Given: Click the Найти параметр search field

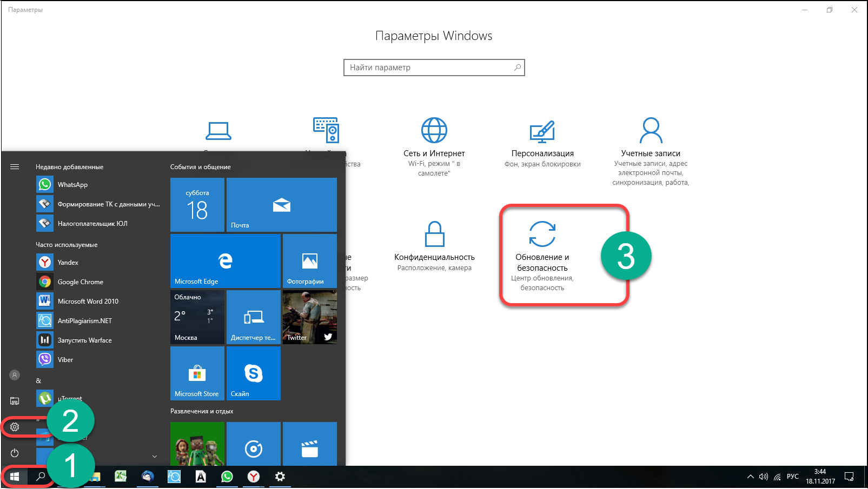Looking at the screenshot, I should (x=434, y=68).
